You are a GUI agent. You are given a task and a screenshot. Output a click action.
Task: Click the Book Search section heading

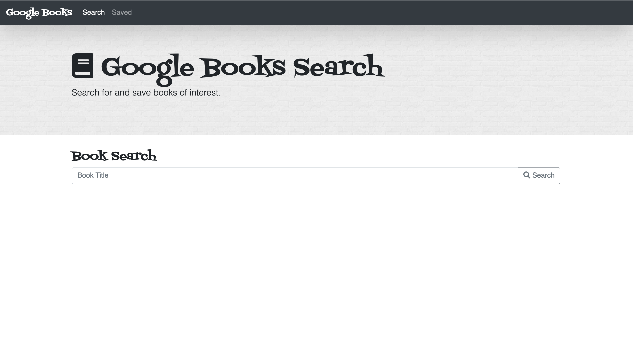click(114, 156)
